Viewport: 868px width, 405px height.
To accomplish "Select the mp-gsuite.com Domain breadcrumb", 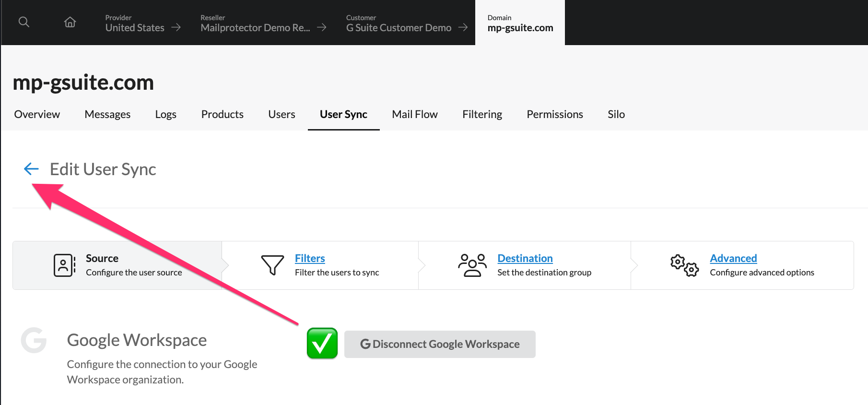I will [x=520, y=23].
